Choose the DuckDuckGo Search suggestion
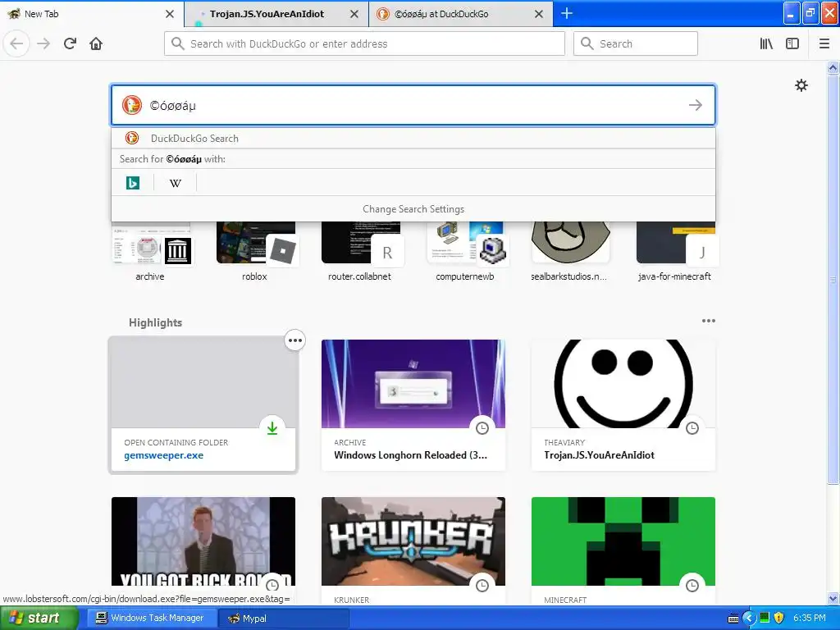This screenshot has width=840, height=630. (413, 138)
